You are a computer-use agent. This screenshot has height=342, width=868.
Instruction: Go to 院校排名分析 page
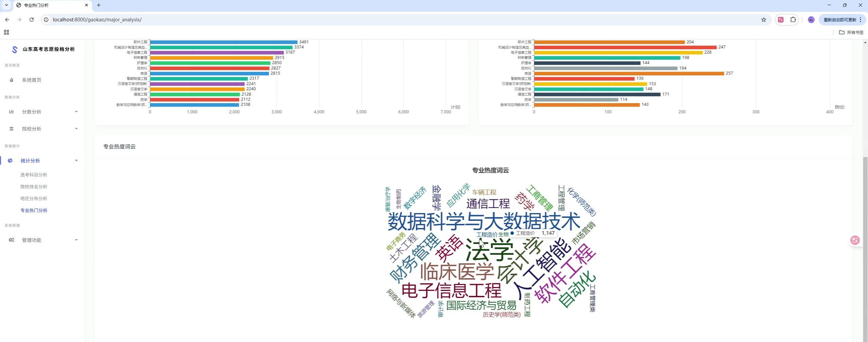(34, 187)
